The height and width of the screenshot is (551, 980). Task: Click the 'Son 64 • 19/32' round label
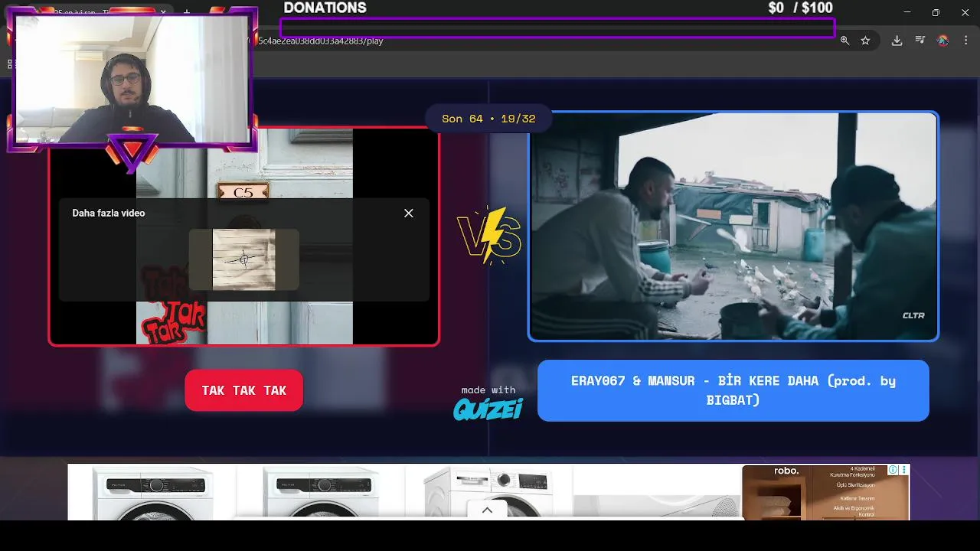pyautogui.click(x=488, y=119)
